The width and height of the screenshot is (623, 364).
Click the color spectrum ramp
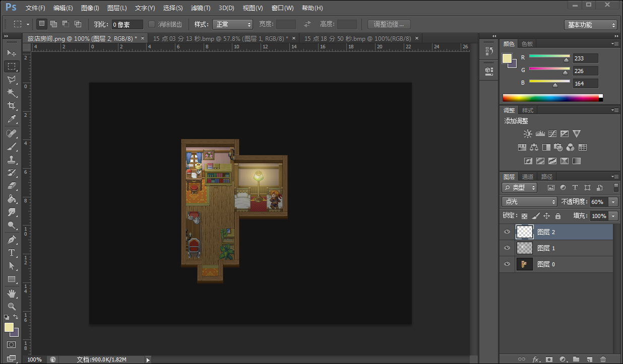pyautogui.click(x=552, y=98)
